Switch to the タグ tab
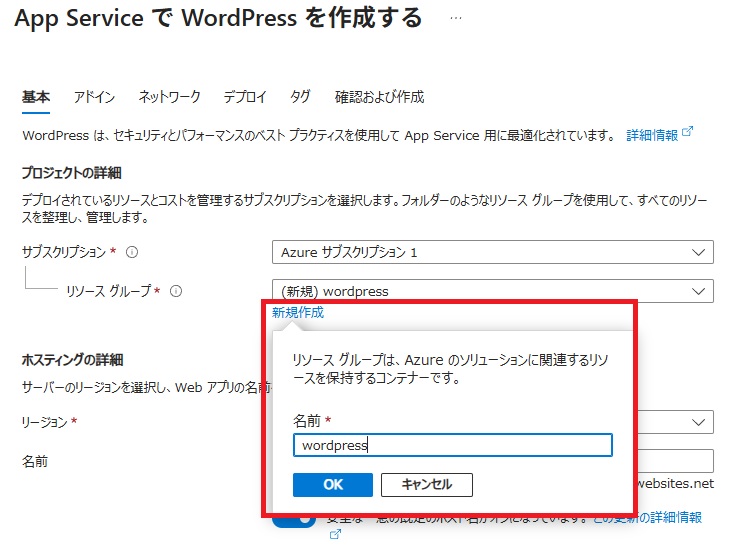This screenshot has height=560, width=755. pos(300,97)
